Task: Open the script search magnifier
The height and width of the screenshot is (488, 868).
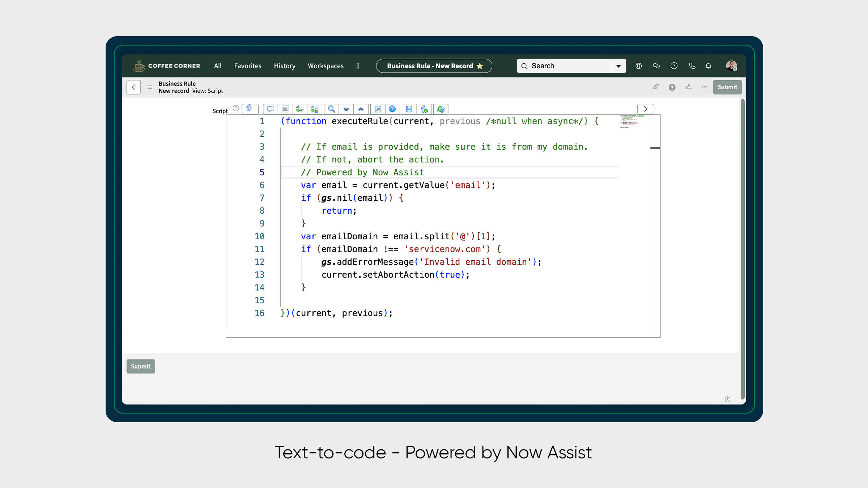Action: click(x=331, y=109)
